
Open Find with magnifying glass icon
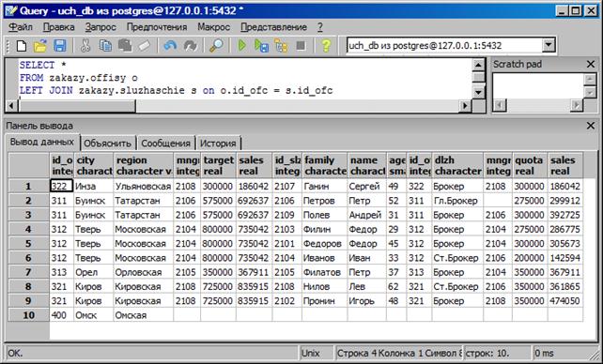216,46
